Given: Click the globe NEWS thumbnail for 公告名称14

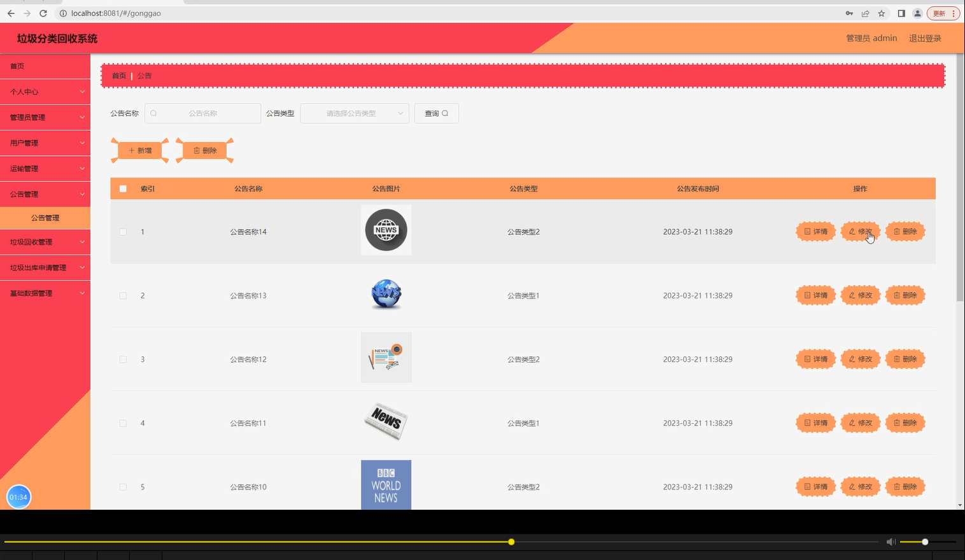Looking at the screenshot, I should click(x=386, y=230).
